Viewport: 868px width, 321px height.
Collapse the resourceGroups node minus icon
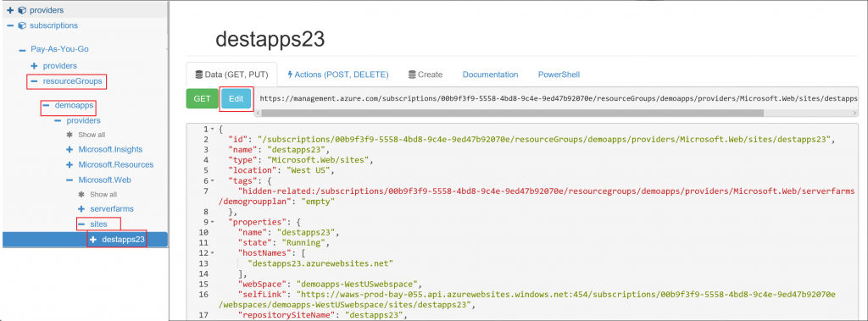(x=34, y=81)
